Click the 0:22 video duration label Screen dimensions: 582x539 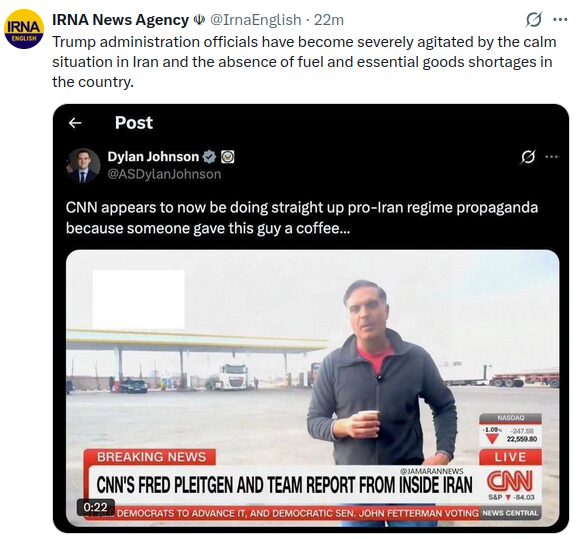point(95,507)
